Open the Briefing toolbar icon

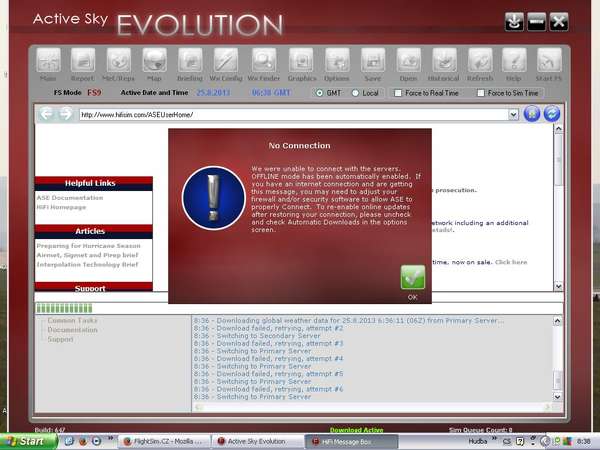(x=190, y=60)
